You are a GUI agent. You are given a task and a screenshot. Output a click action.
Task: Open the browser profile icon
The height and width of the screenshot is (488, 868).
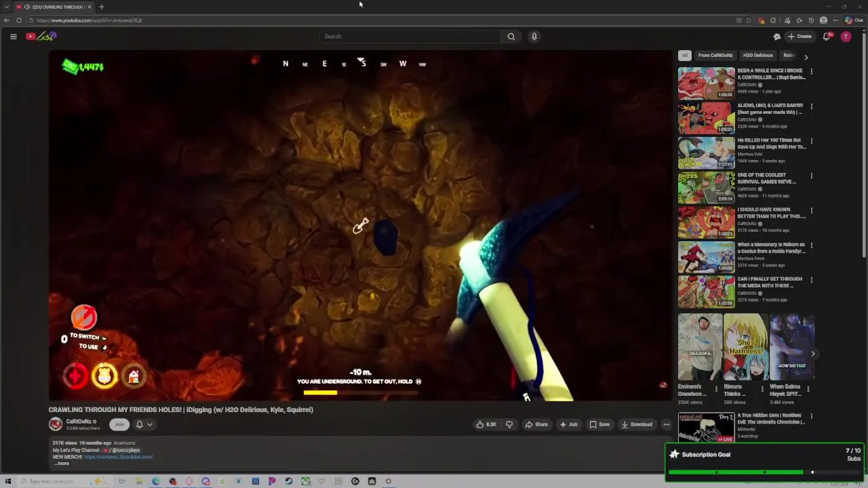[x=823, y=20]
